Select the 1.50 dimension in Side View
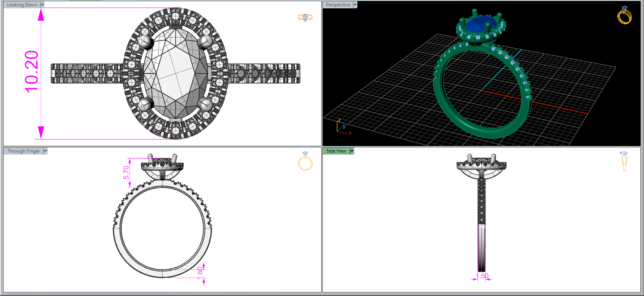644x296 pixels. click(482, 276)
